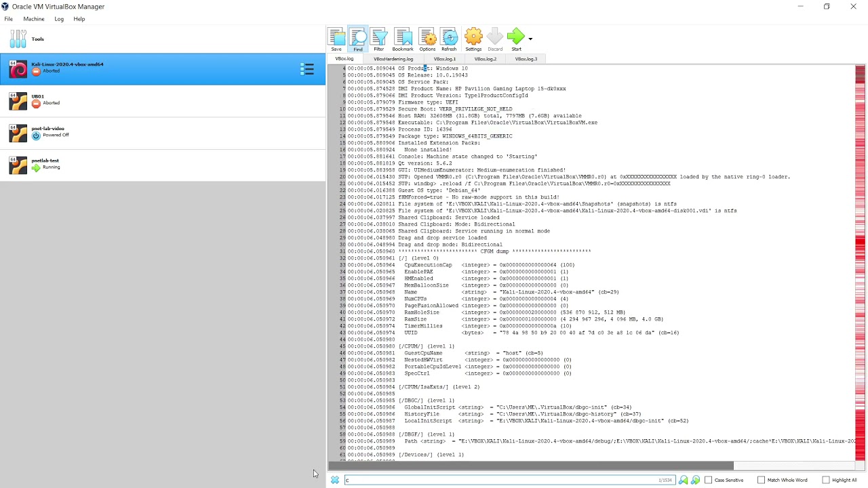
Task: Switch to the VBox.log.3 tab
Action: tap(526, 59)
